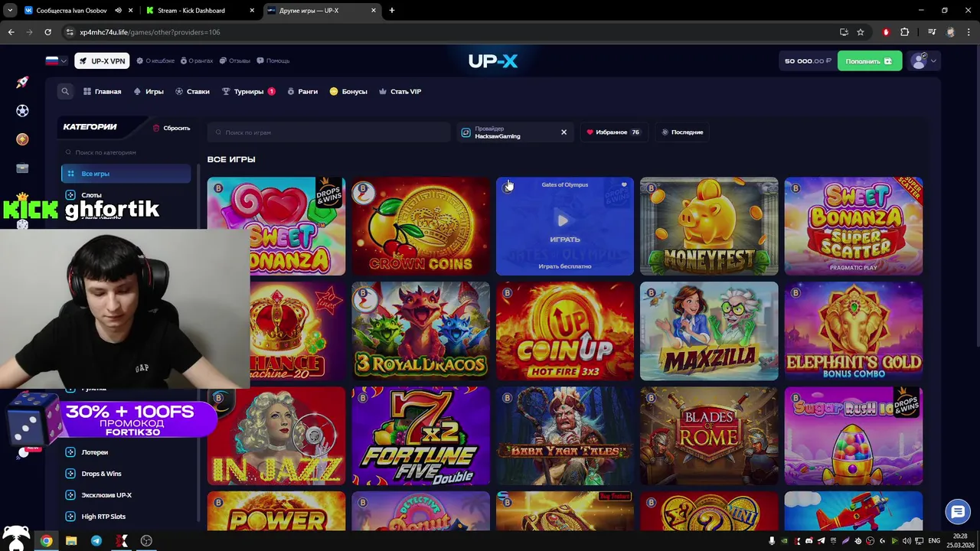Viewport: 980px width, 551px height.
Task: Open Telegram from the taskbar
Action: 96,541
